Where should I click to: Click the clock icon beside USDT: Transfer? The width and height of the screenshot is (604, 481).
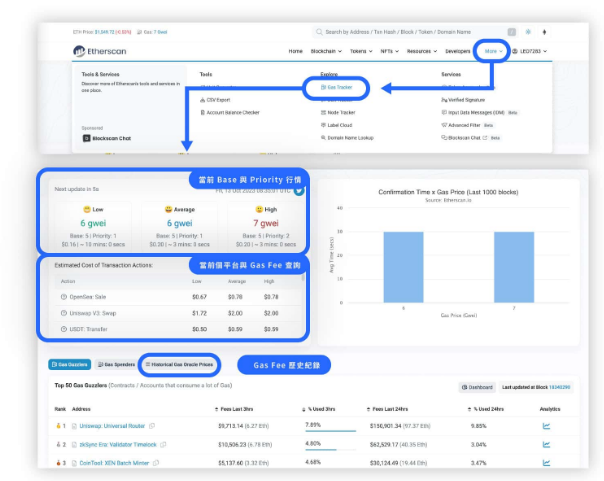(x=64, y=329)
